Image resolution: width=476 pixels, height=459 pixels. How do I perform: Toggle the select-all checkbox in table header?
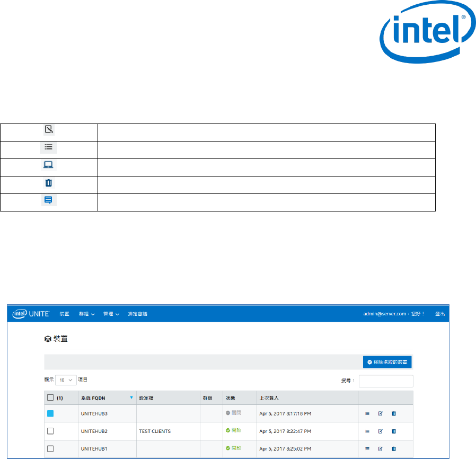[51, 398]
